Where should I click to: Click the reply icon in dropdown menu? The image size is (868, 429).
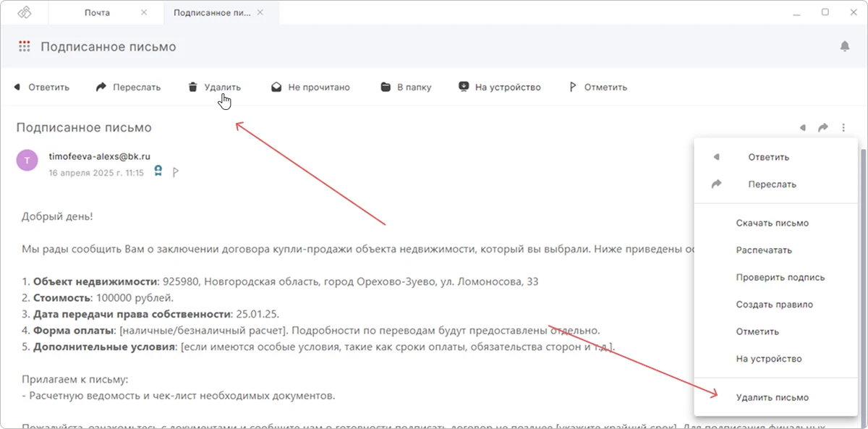717,157
